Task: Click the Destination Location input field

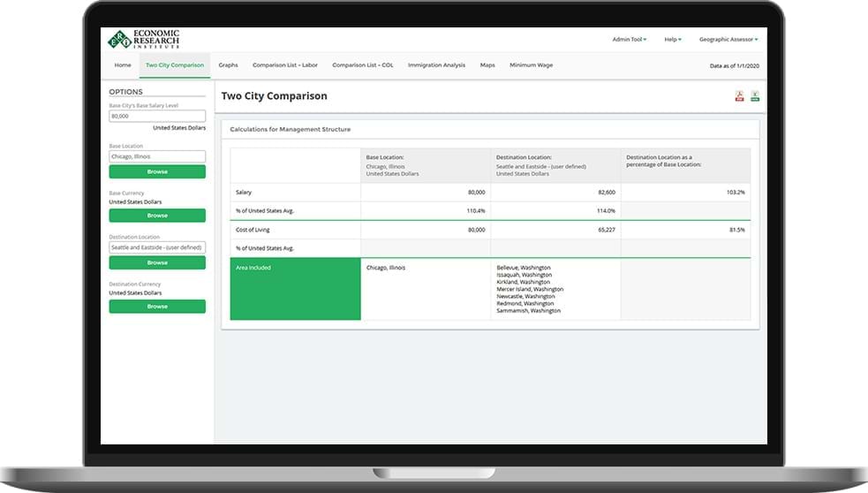Action: point(157,247)
